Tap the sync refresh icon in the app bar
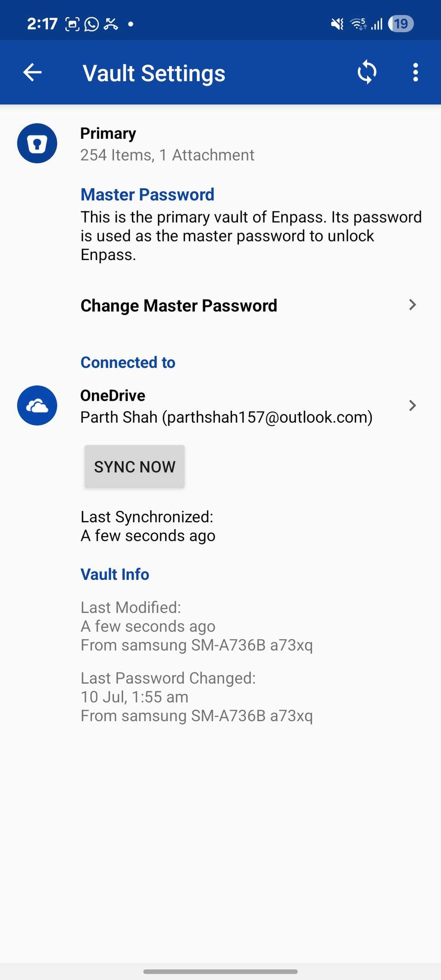 click(x=367, y=72)
